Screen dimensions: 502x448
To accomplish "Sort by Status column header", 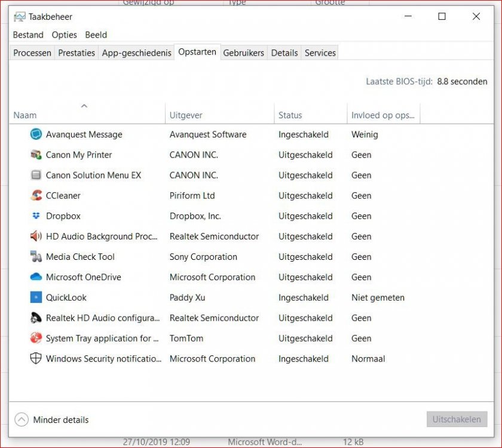I will pyautogui.click(x=290, y=115).
